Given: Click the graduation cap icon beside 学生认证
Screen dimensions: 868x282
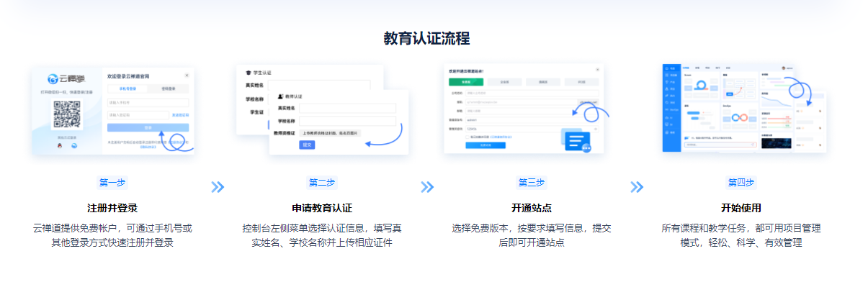Looking at the screenshot, I should tap(249, 73).
